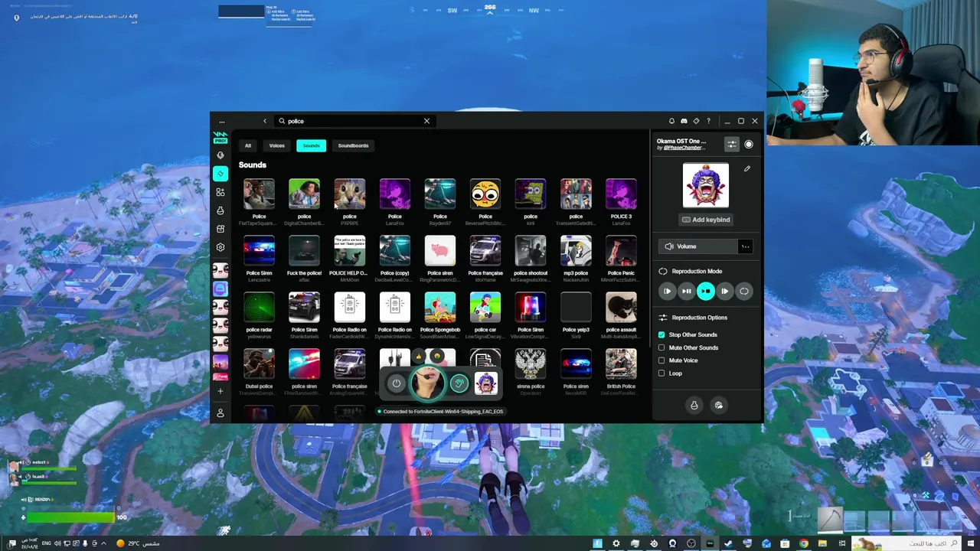
Task: Enable Mute Voice checkbox
Action: [661, 360]
